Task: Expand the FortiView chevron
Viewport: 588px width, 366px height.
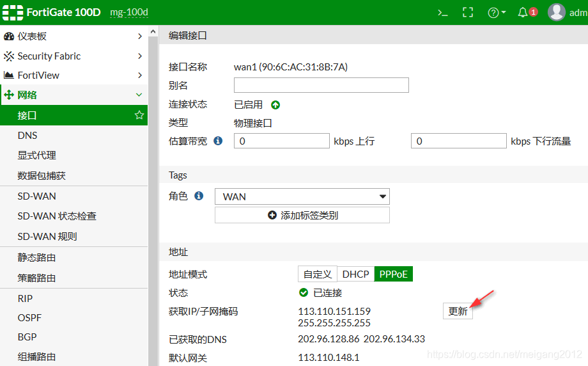Action: tap(140, 75)
